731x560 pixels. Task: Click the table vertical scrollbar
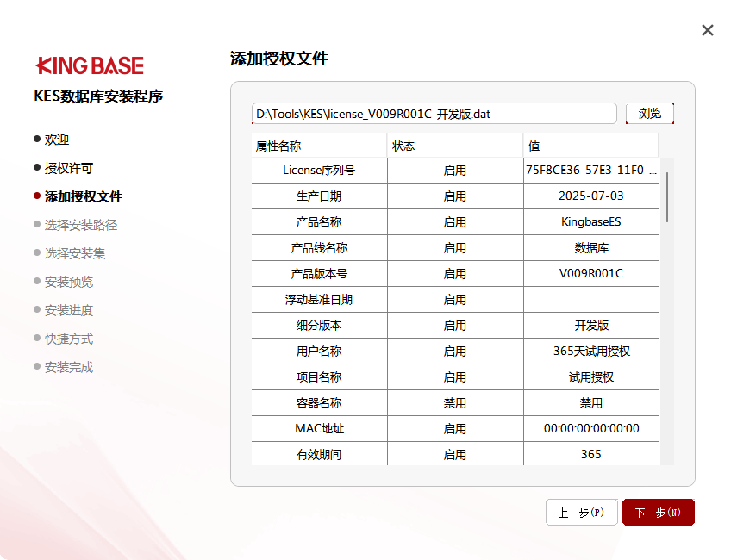pyautogui.click(x=667, y=198)
